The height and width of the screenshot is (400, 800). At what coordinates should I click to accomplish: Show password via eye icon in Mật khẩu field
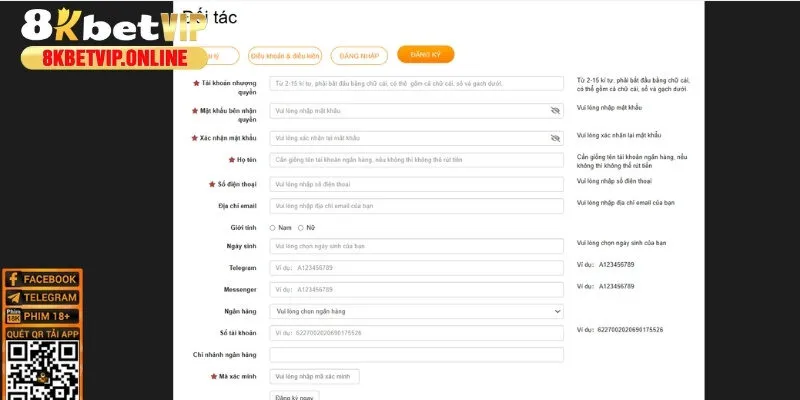pos(555,111)
